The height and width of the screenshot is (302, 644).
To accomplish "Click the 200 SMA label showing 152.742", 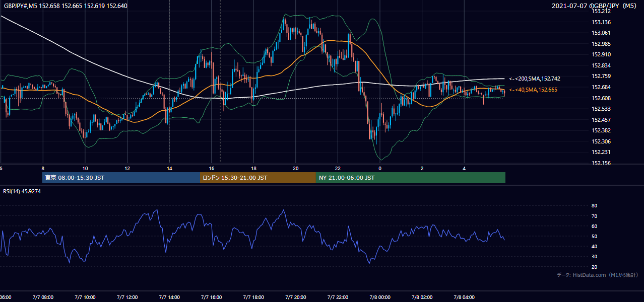I will (535, 79).
